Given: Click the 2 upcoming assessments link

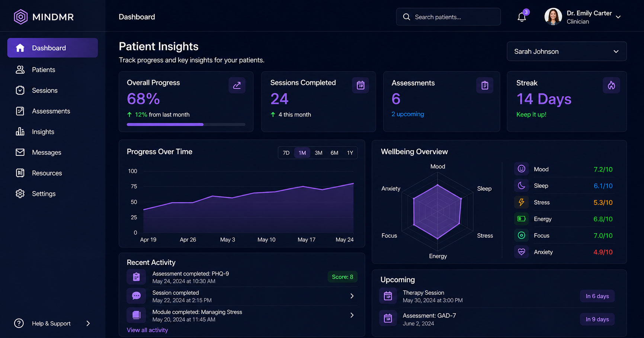Looking at the screenshot, I should coord(408,114).
